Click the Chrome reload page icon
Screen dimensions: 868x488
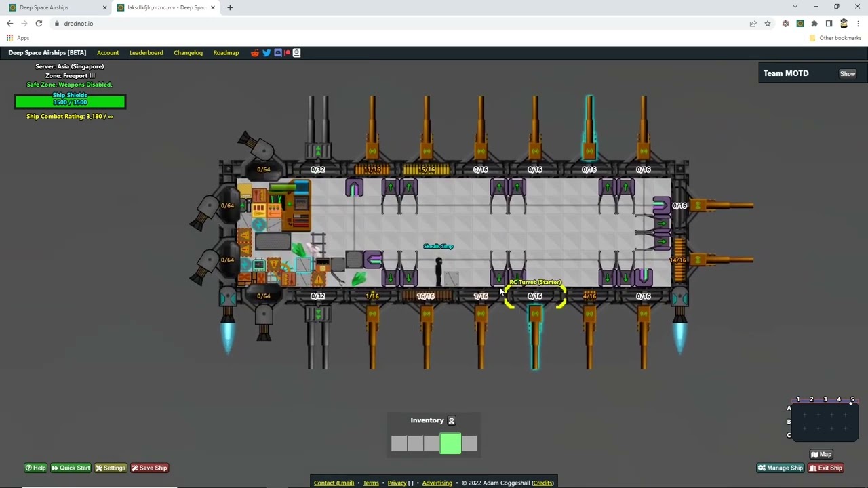pyautogui.click(x=39, y=24)
